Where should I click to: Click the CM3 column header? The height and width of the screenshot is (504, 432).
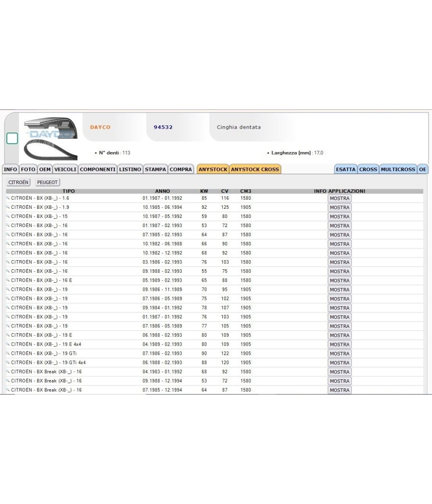coord(246,191)
